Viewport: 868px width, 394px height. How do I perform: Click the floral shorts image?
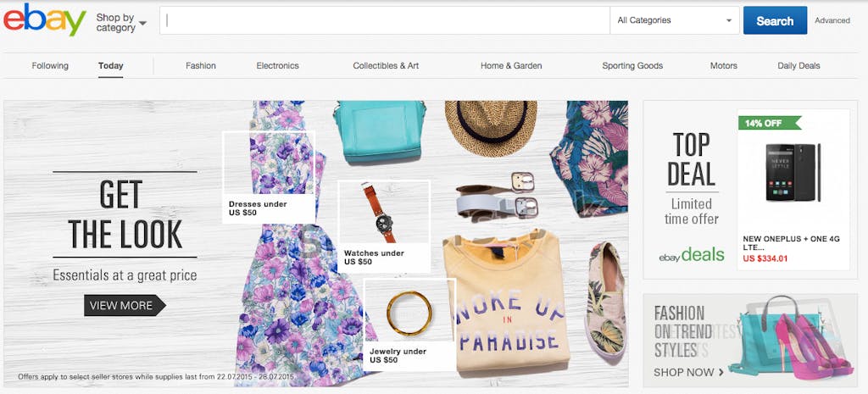coord(589,158)
